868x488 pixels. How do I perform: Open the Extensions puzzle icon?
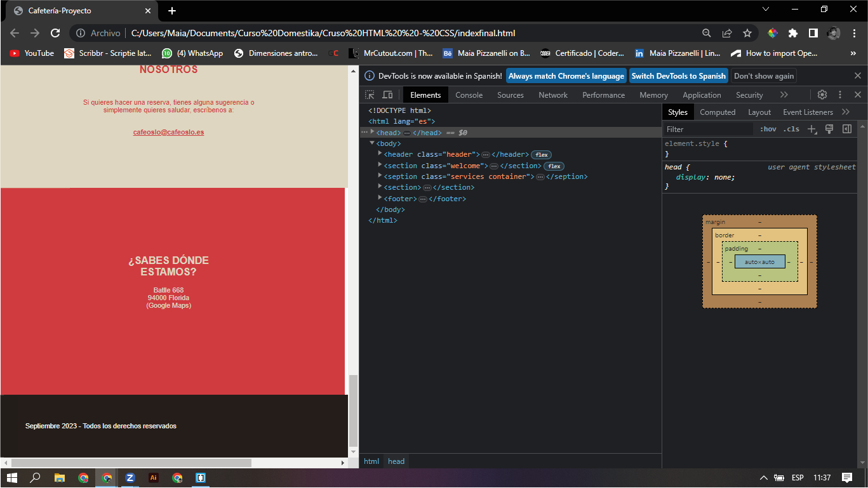[x=793, y=33]
